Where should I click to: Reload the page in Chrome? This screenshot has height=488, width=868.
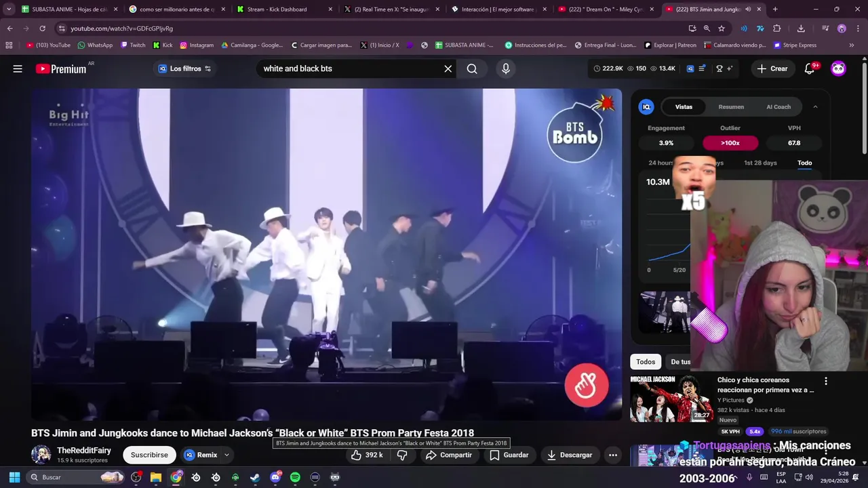pyautogui.click(x=42, y=28)
